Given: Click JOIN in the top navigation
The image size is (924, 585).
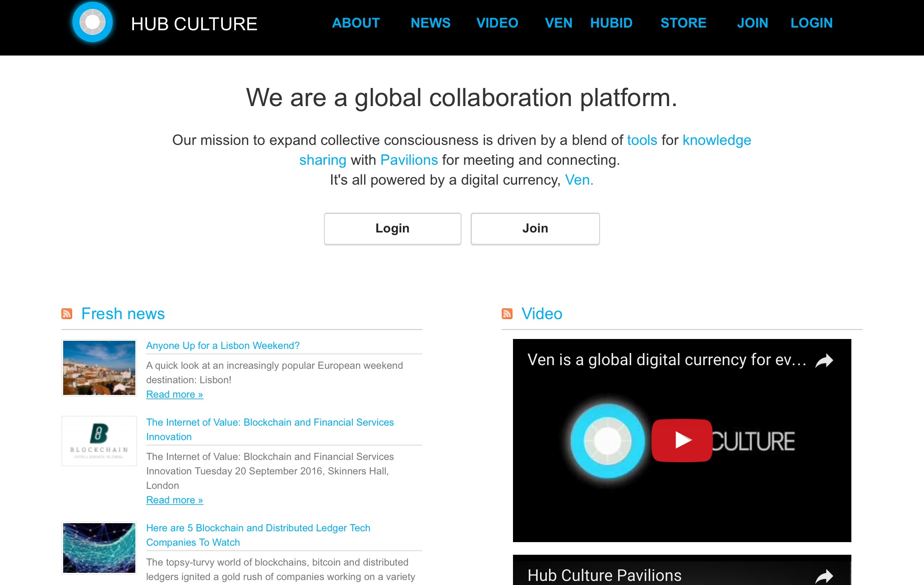Looking at the screenshot, I should pyautogui.click(x=753, y=23).
